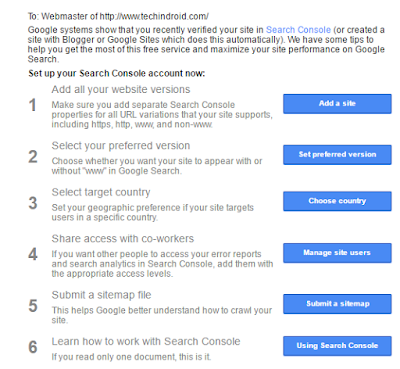
Task: Click the step number 1
Action: coord(32,105)
